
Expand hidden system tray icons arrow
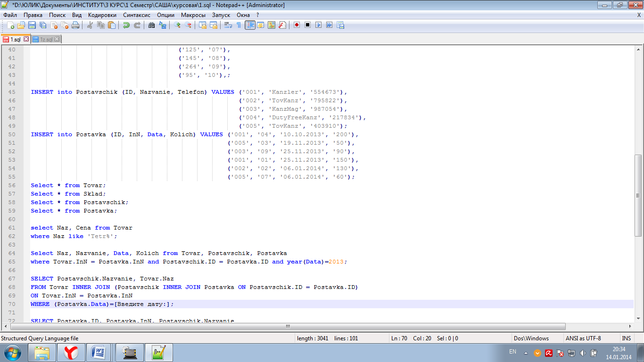point(526,353)
